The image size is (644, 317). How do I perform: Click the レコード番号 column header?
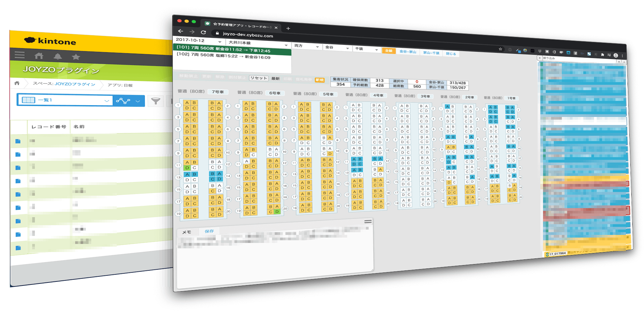[49, 127]
